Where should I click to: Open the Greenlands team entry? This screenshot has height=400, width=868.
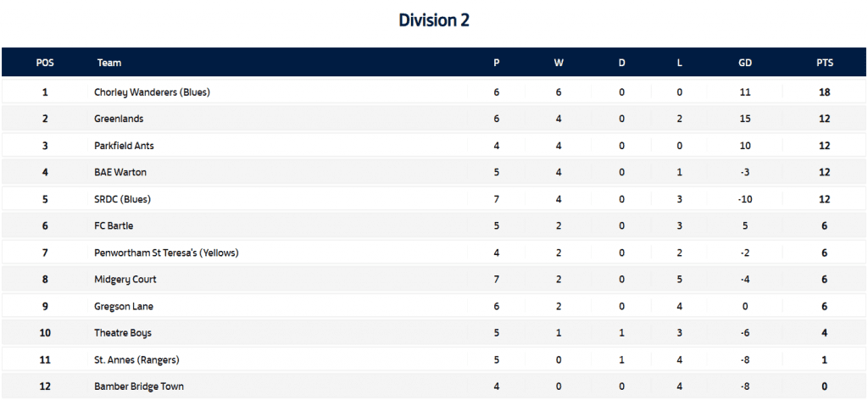[119, 119]
